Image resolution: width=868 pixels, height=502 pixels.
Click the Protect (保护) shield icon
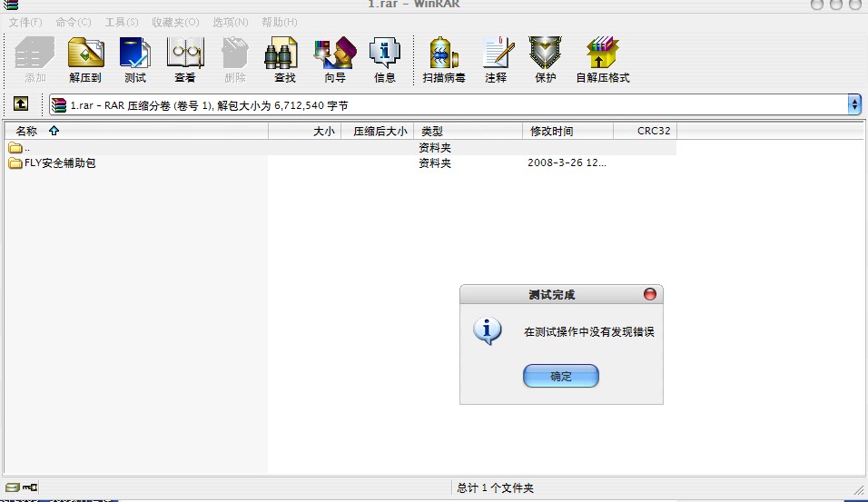click(546, 60)
